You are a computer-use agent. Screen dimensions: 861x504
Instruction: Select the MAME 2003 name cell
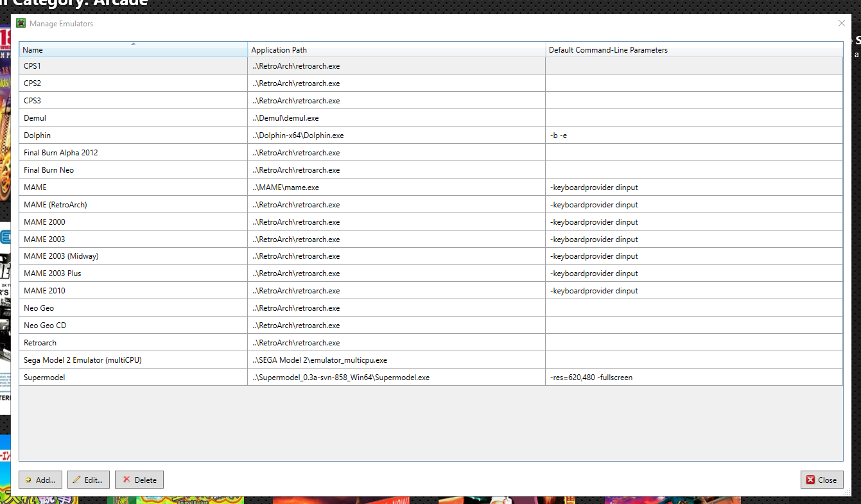pyautogui.click(x=133, y=239)
